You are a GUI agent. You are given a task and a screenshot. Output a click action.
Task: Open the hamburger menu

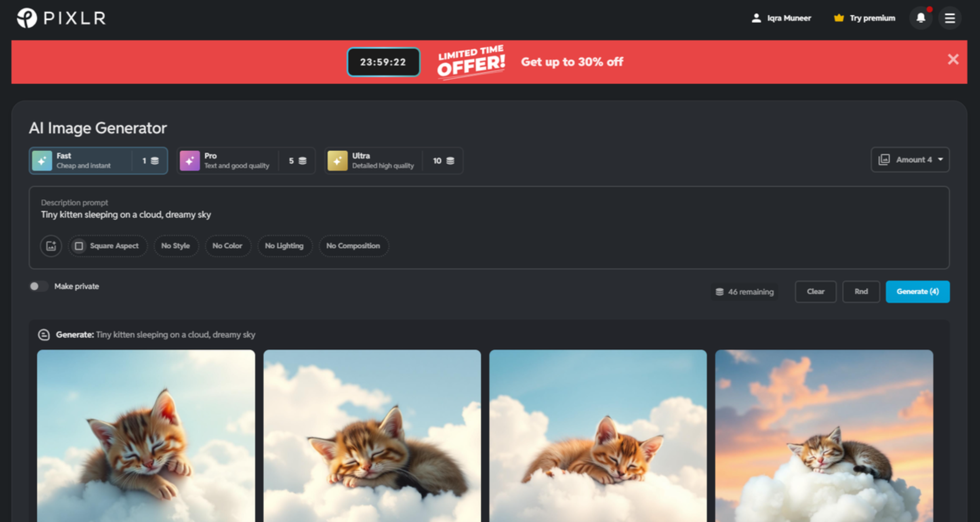950,18
